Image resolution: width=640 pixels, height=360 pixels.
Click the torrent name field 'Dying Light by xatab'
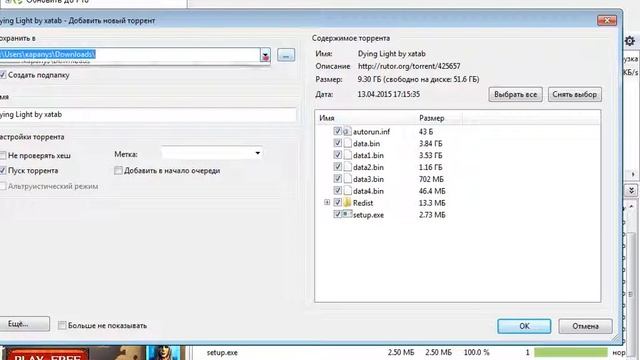[147, 115]
